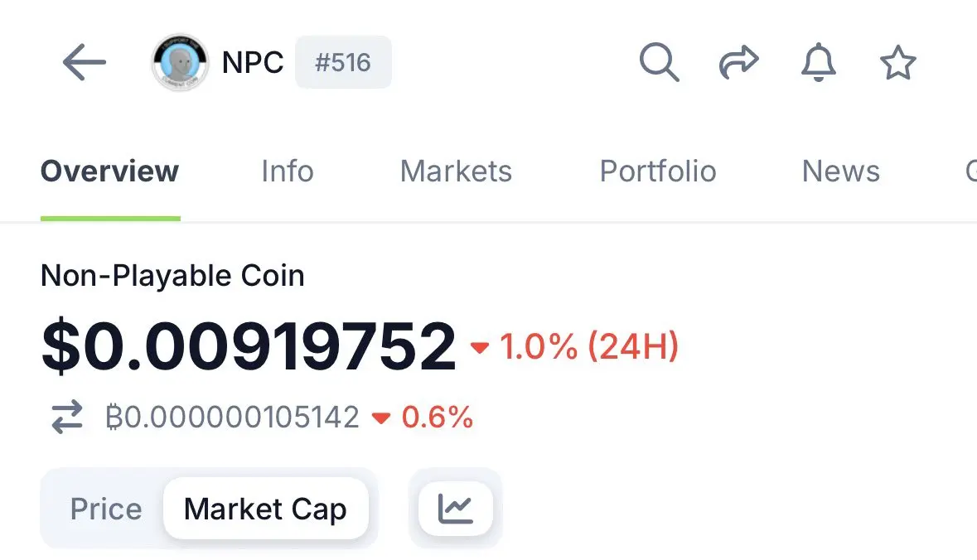Add NPC to favorites with the star
Viewport: 977px width, 560px height.
[898, 62]
